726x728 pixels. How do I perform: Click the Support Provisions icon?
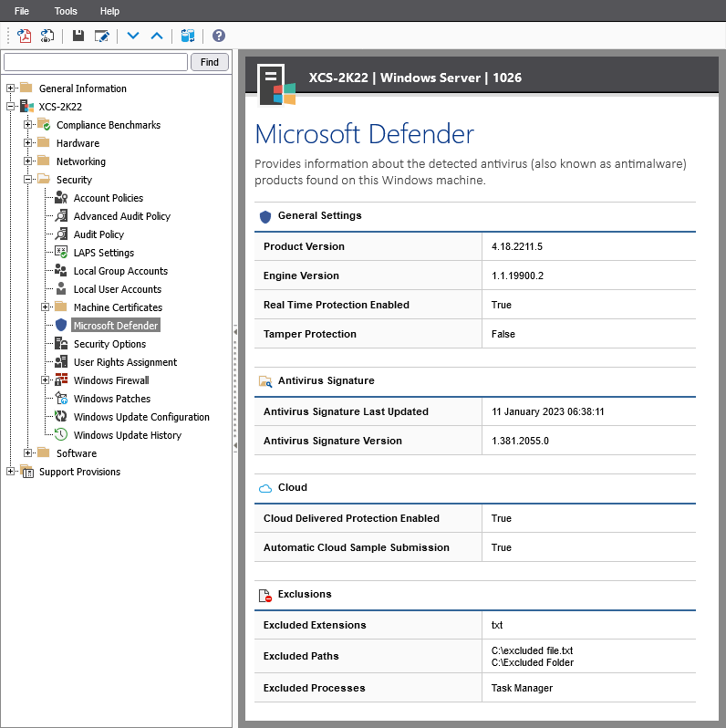[x=27, y=472]
